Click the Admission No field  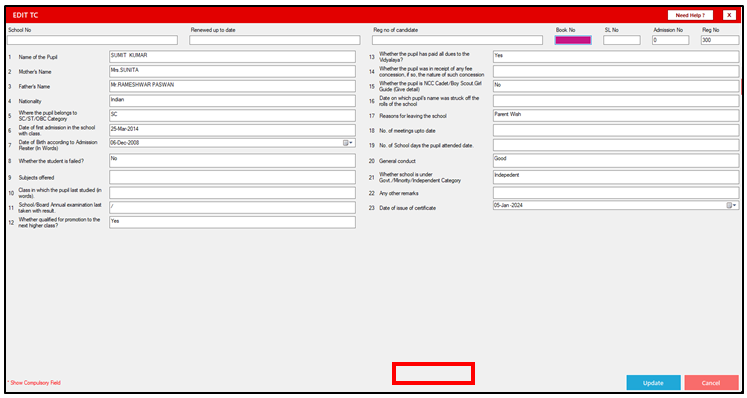pos(670,41)
